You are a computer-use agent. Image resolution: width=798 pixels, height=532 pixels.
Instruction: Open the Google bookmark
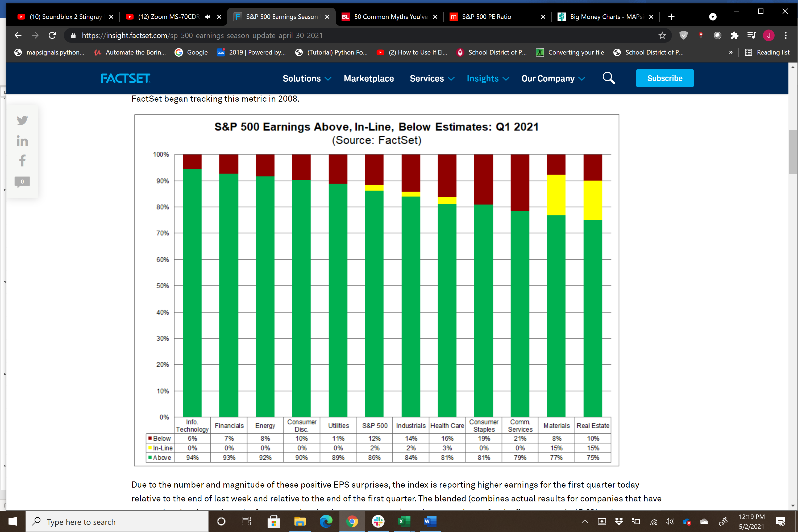pos(191,52)
